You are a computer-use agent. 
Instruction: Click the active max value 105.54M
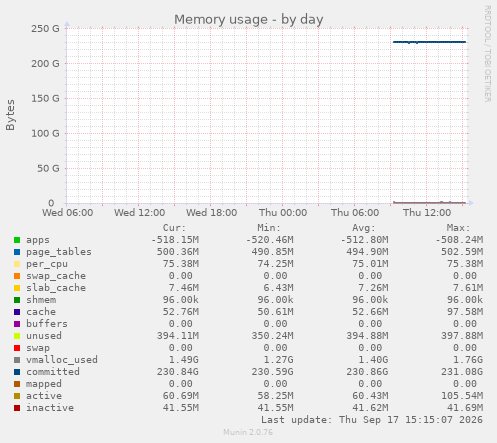(462, 396)
